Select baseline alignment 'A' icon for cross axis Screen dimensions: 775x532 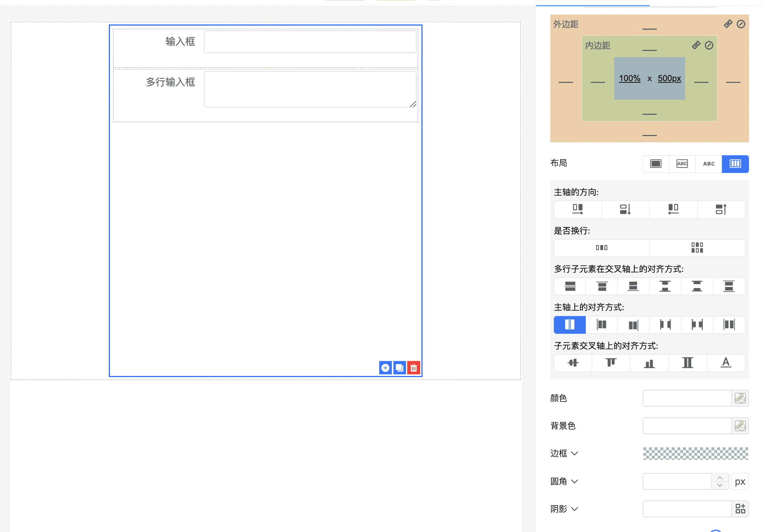(x=726, y=363)
